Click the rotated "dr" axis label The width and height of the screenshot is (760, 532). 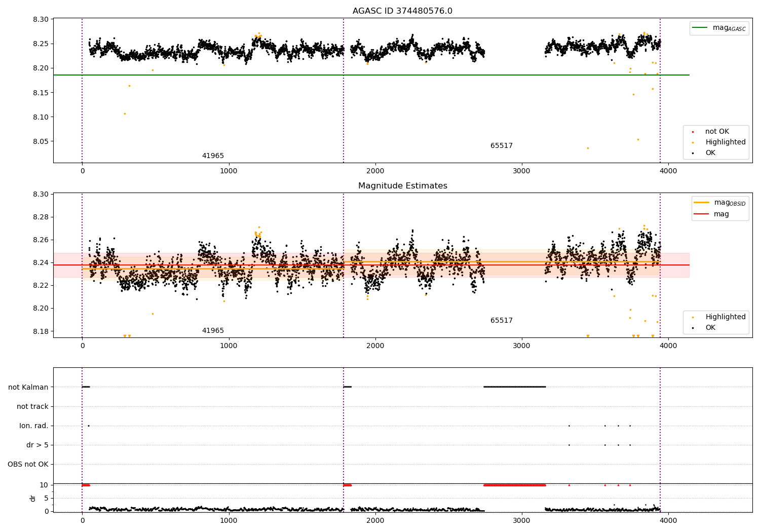click(33, 498)
